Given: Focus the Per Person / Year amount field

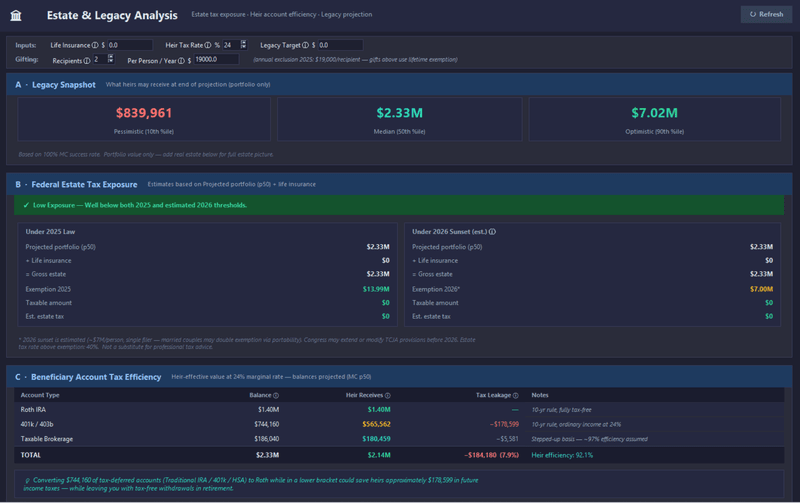Looking at the screenshot, I should 216,59.
